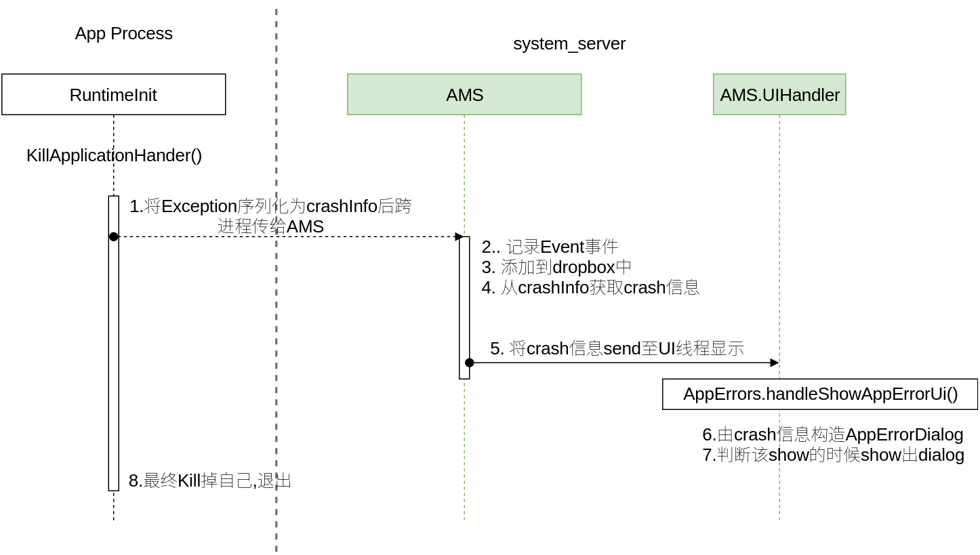Select the AMS activation bar
Viewport: 980px width, 555px height.
(x=464, y=305)
